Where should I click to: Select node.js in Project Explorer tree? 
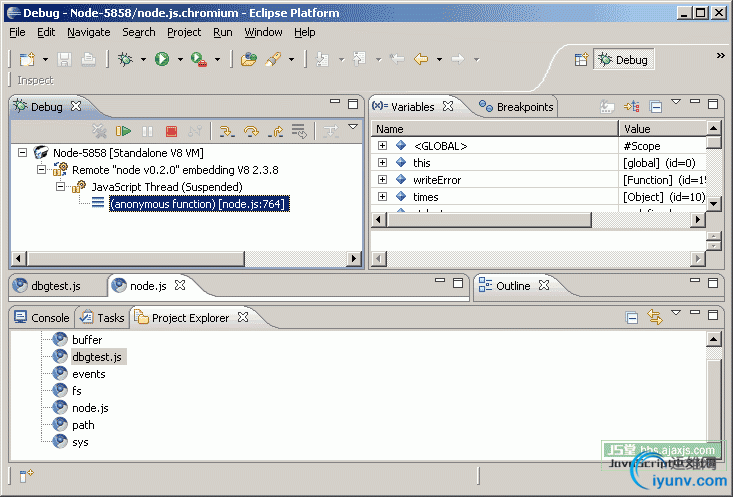[x=90, y=408]
